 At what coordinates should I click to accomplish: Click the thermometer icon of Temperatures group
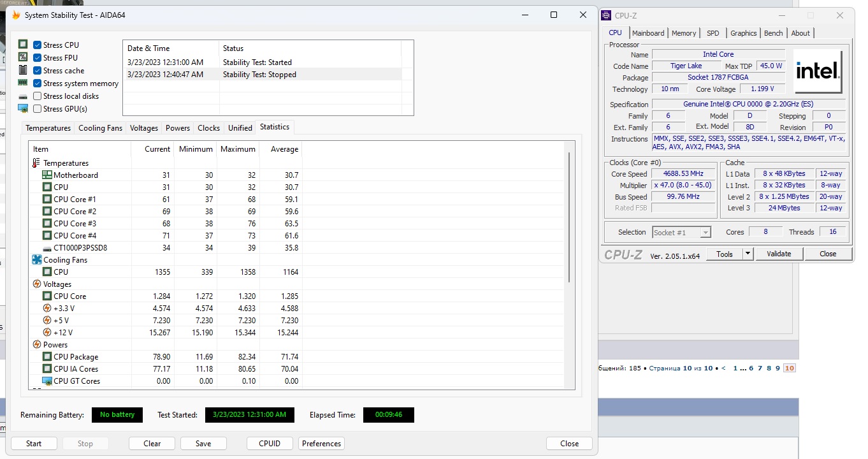(x=36, y=163)
